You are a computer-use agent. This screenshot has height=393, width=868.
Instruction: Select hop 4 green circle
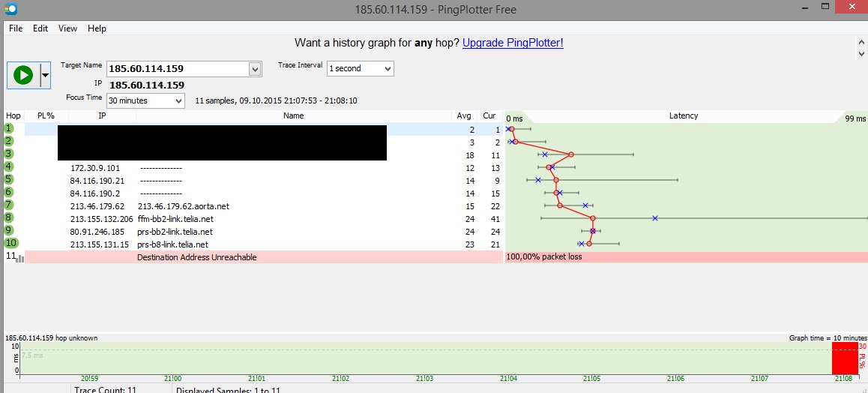(8, 166)
